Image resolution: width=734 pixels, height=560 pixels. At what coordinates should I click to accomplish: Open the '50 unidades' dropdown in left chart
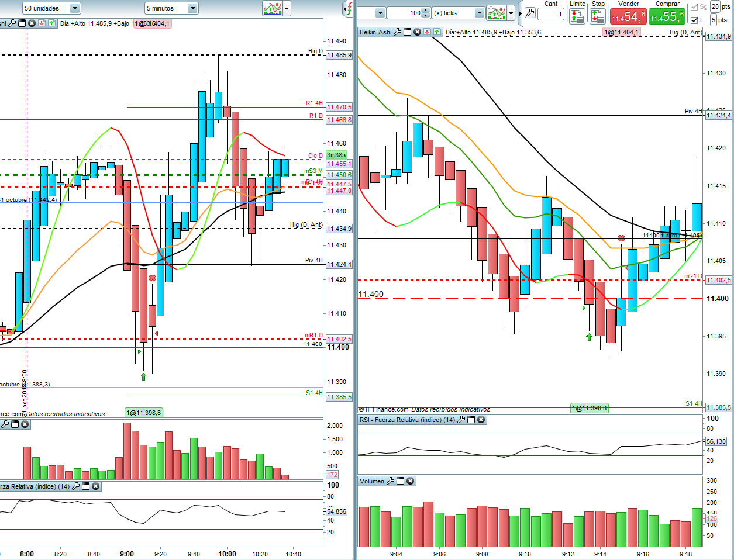[51, 8]
